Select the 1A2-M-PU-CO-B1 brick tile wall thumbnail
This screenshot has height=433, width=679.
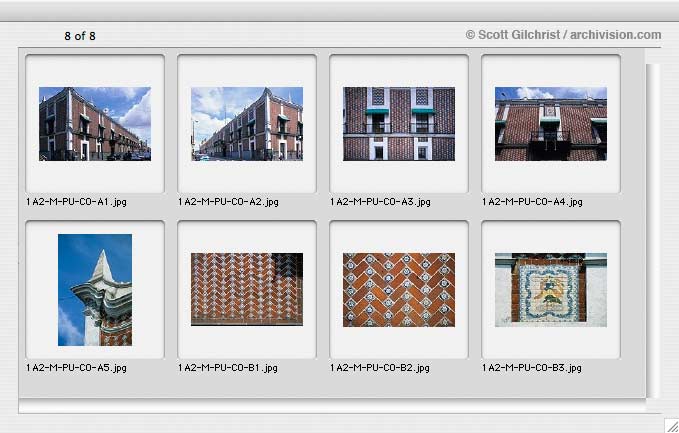click(247, 289)
